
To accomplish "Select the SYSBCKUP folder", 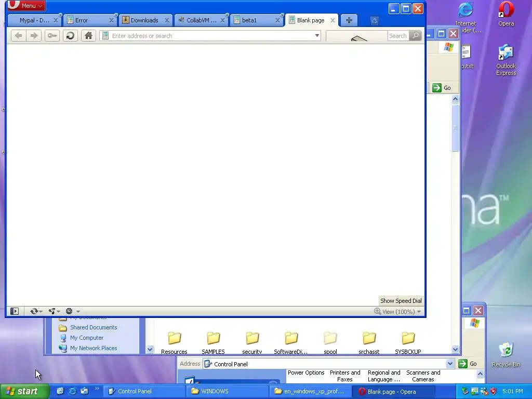I will pos(408,343).
